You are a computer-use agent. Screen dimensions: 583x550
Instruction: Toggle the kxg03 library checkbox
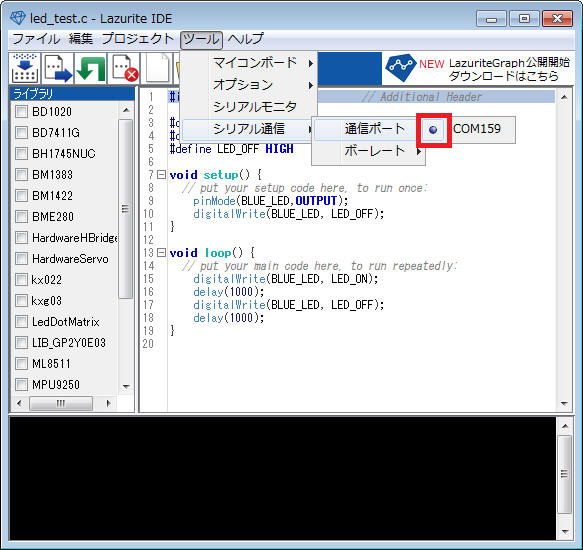[22, 300]
